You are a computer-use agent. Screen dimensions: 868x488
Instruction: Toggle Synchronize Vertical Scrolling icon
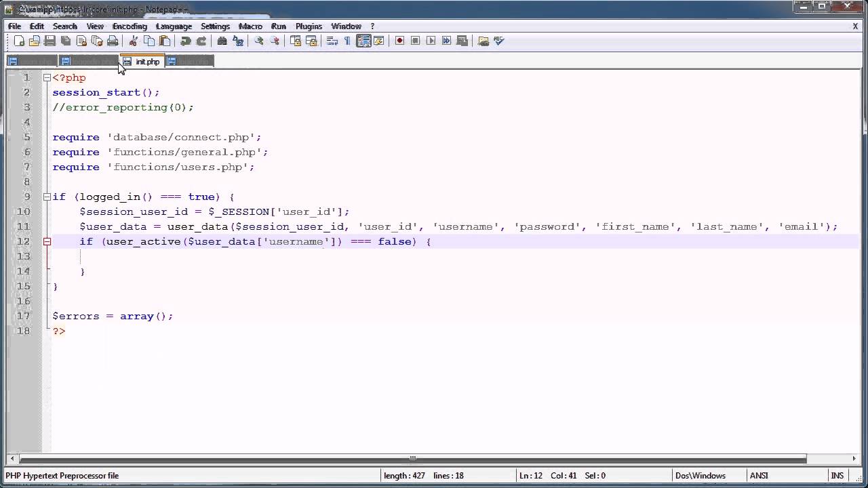[296, 41]
